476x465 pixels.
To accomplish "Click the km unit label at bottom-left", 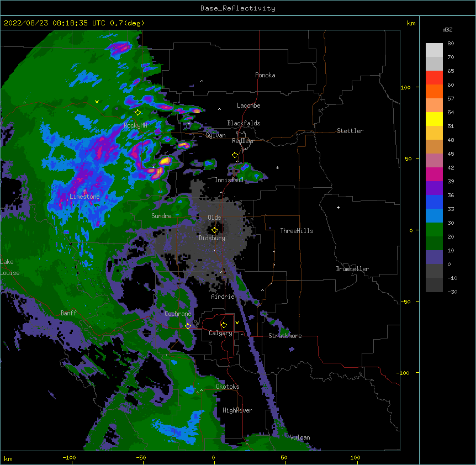I will pos(8,459).
